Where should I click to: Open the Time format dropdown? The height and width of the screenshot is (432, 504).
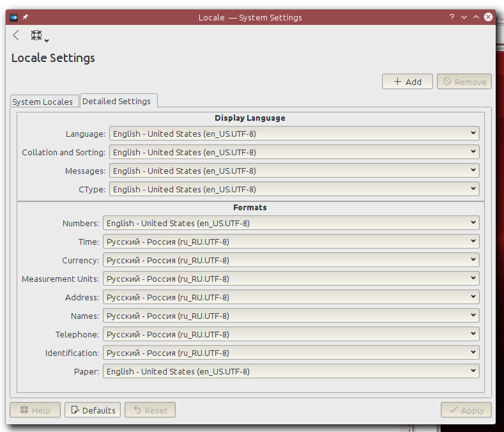click(x=291, y=242)
